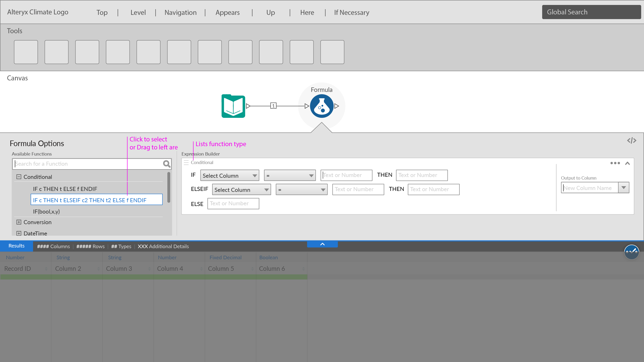Open the Output to Column dropdown arrow
Screen dimensions: 644x362
623,188
